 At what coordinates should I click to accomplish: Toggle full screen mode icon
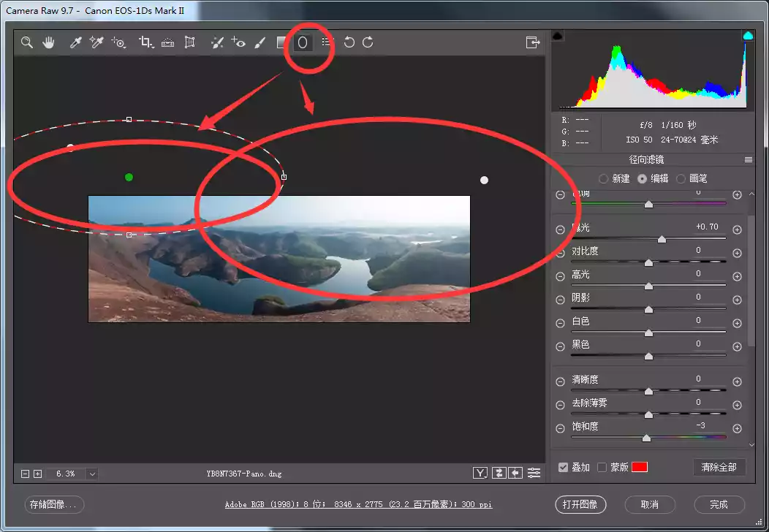click(533, 42)
